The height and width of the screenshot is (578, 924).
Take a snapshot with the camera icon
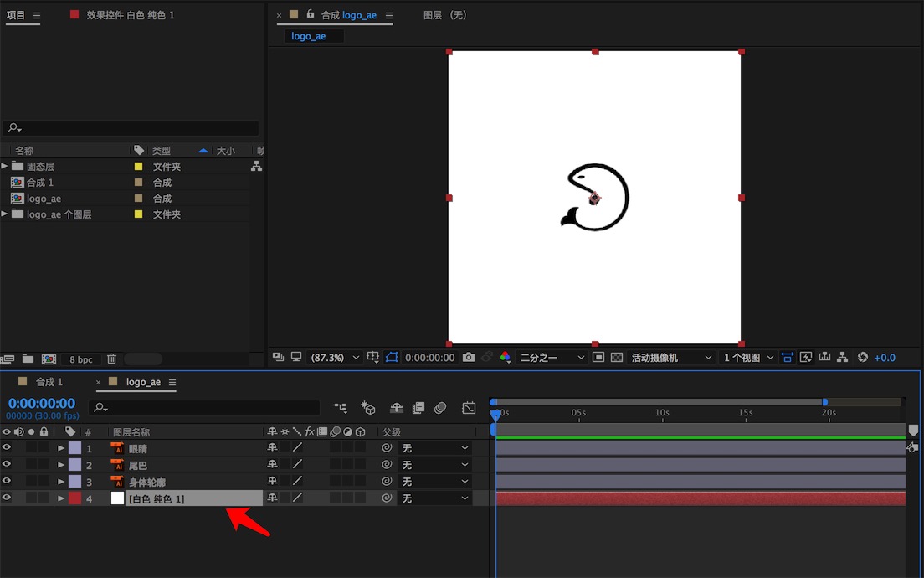(469, 358)
